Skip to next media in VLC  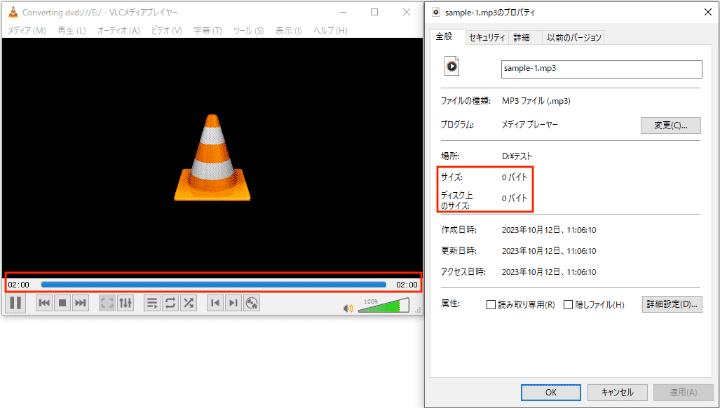pos(80,303)
